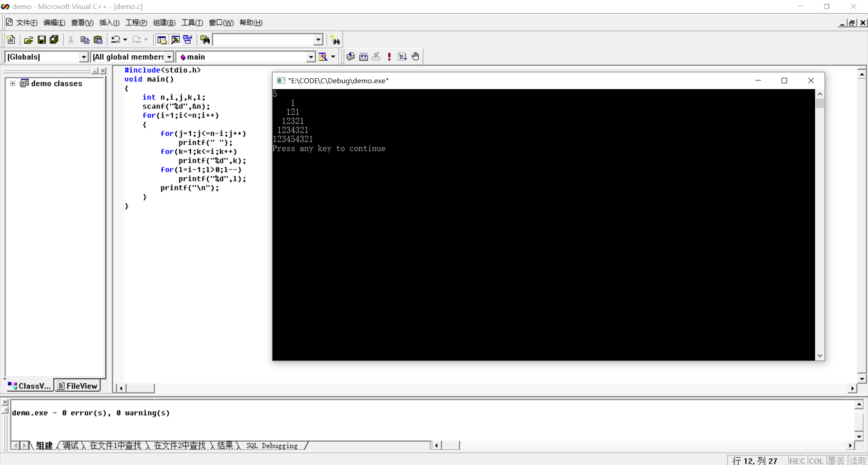868x465 pixels.
Task: Open the 查看(V) menu
Action: pyautogui.click(x=82, y=23)
